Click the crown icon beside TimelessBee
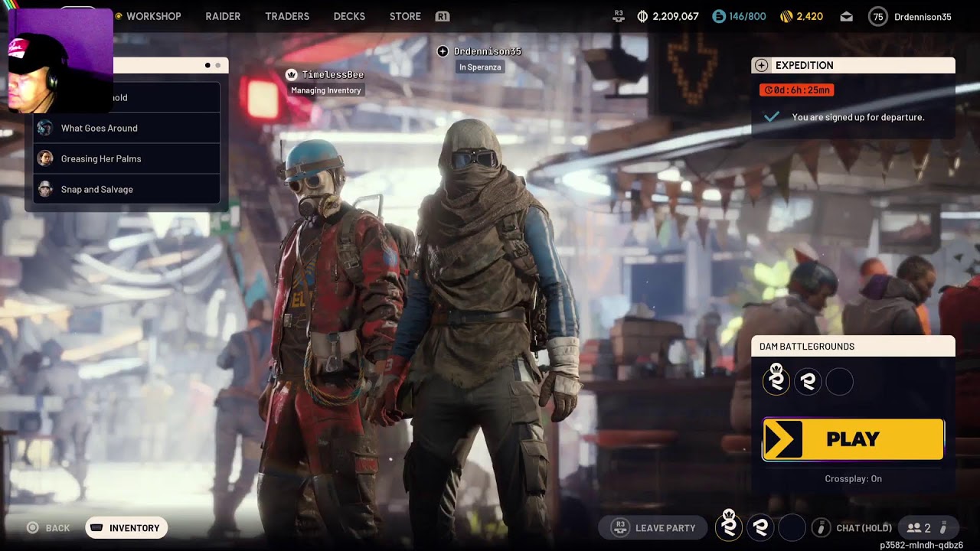This screenshot has height=551, width=980. [x=291, y=74]
